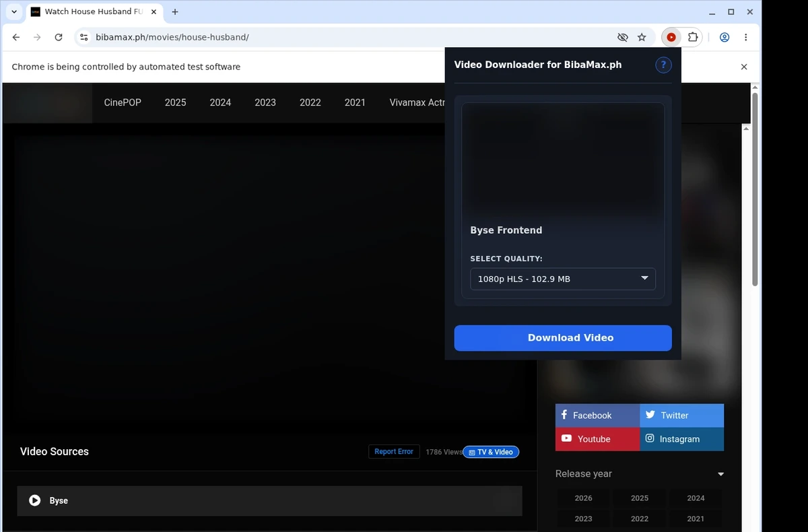This screenshot has width=808, height=532.
Task: Click the scroll-up arrow on the sidebar
Action: pos(745,127)
